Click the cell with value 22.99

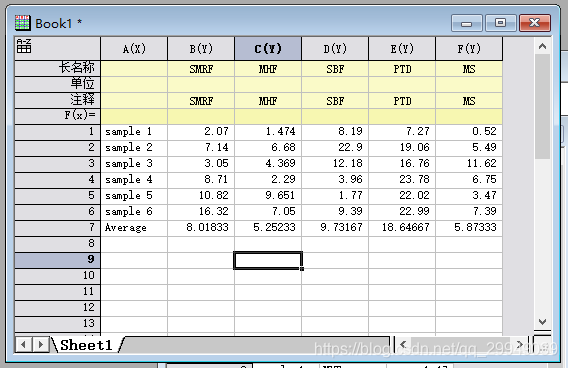click(402, 212)
